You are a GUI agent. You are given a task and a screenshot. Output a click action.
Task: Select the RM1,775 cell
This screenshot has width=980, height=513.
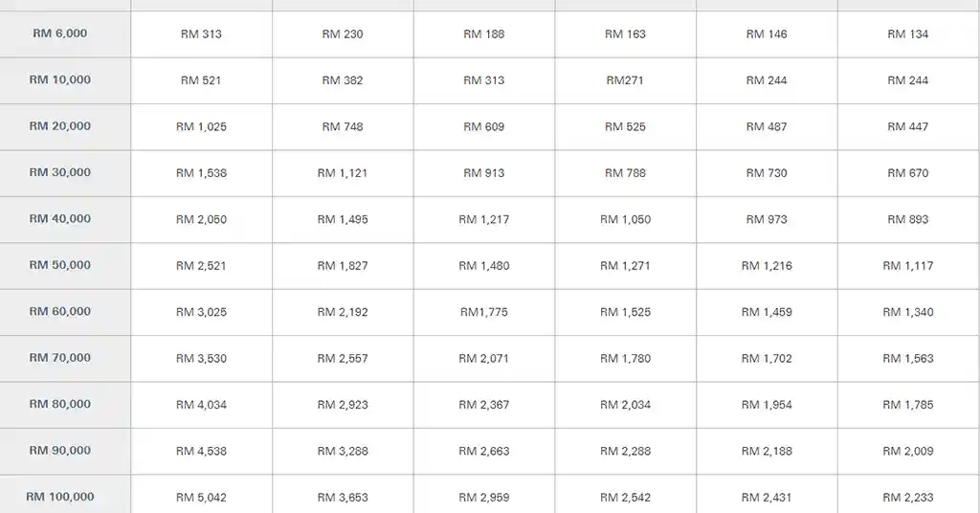tap(484, 312)
